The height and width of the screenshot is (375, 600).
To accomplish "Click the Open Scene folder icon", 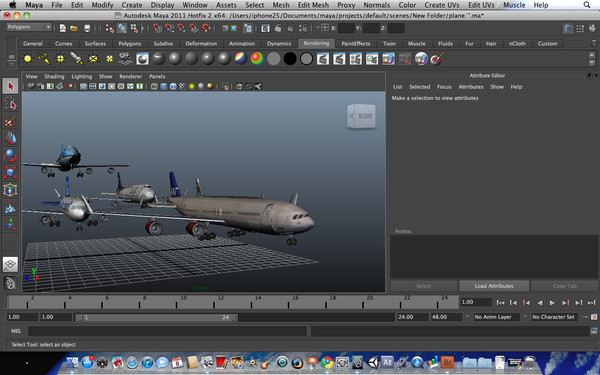I will (74, 28).
